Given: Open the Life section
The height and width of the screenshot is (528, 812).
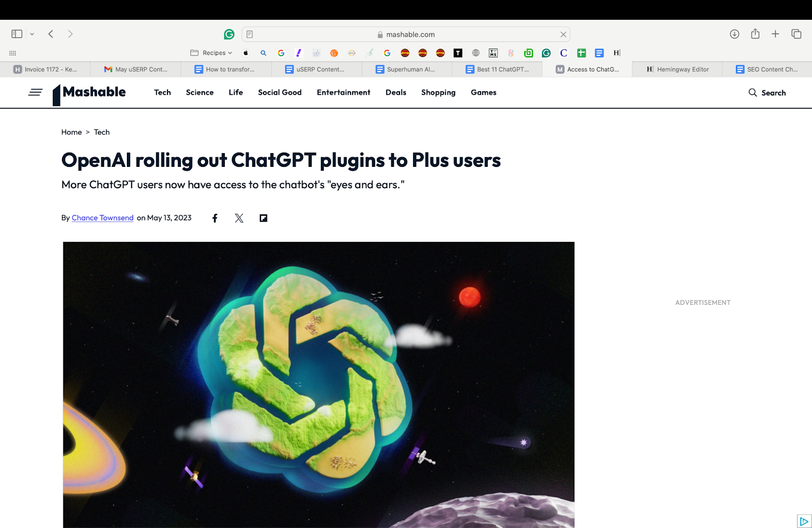Looking at the screenshot, I should coord(235,92).
